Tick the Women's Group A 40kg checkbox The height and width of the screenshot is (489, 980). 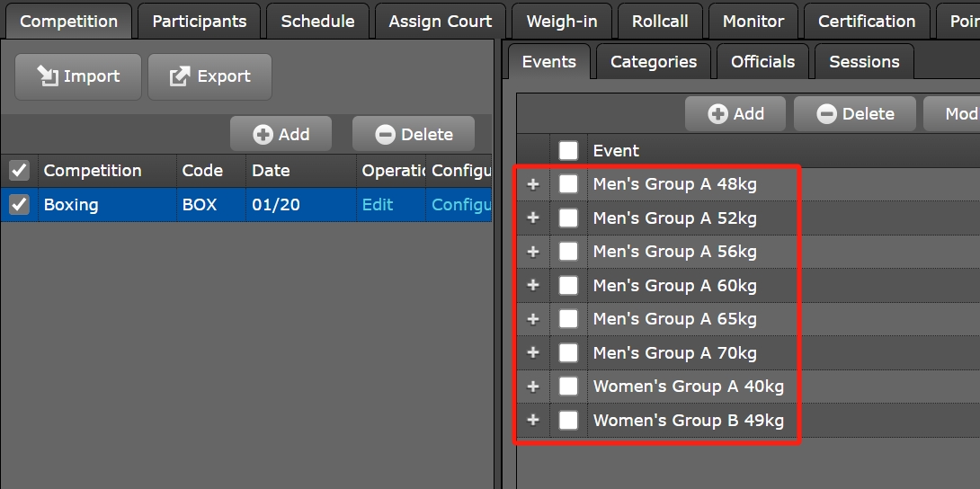click(x=568, y=387)
